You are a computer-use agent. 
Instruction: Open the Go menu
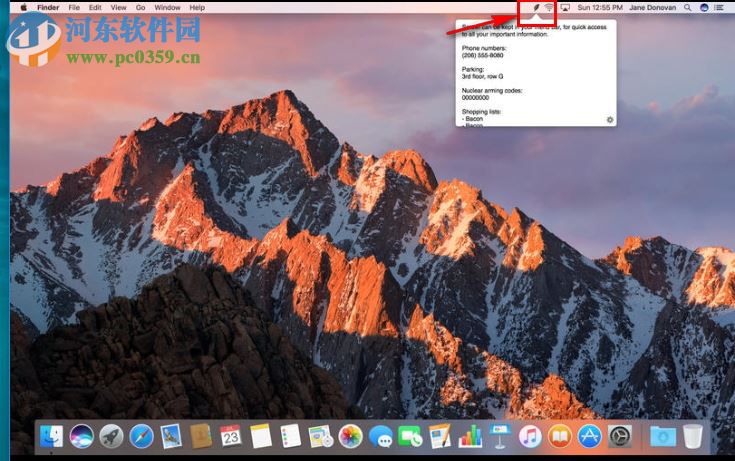click(x=140, y=8)
